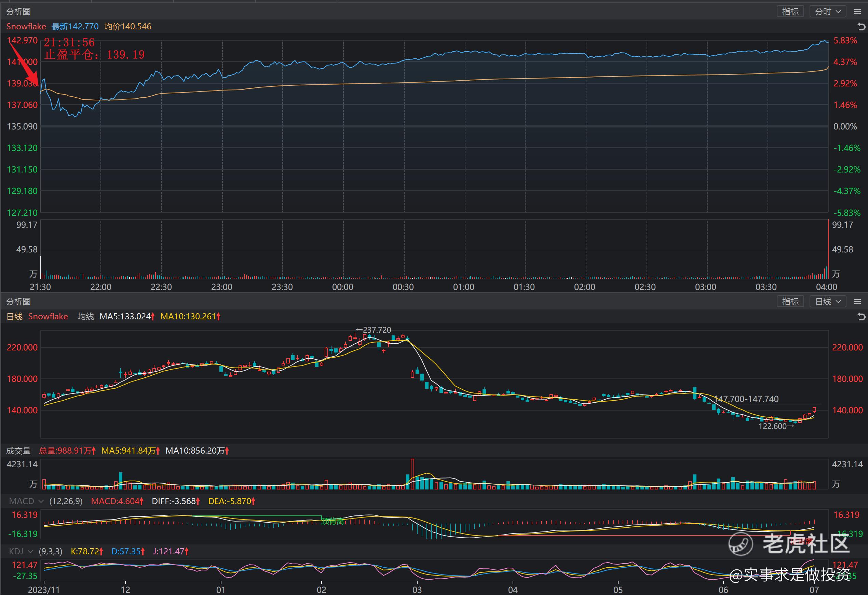Click 均价140.546 average price label
Viewport: 868px width, 595px height.
pyautogui.click(x=128, y=27)
